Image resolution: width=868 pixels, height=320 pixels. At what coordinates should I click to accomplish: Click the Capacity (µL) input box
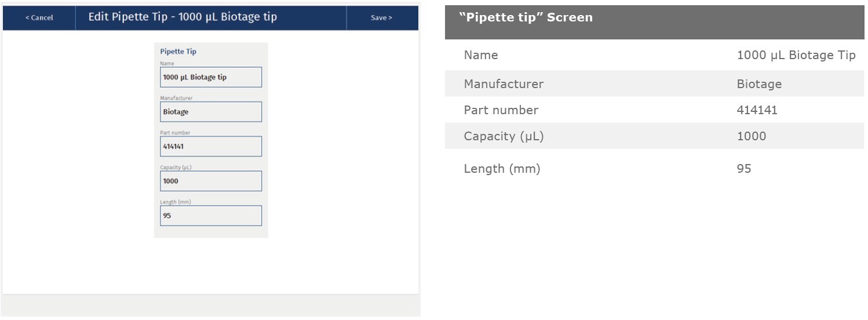[x=210, y=181]
